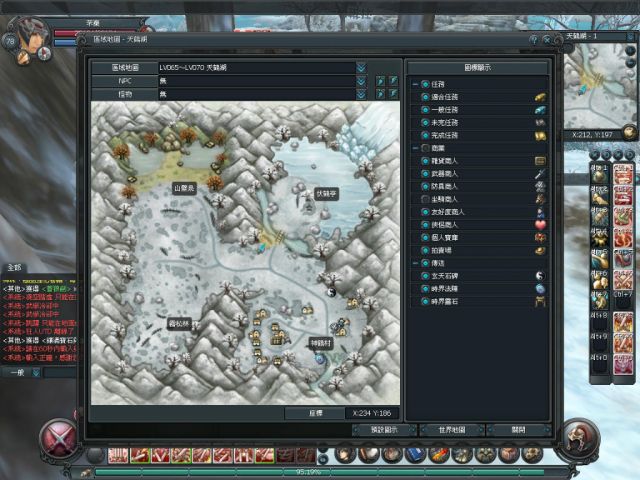Screen dimensions: 640x480
Task: Click the sword icon in the 武器商人 row
Action: 540,174
